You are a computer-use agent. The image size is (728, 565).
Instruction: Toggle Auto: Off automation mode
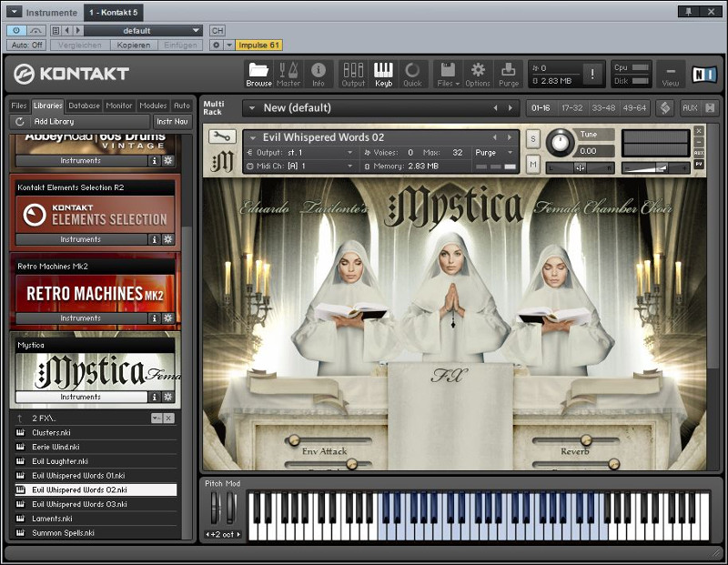pos(27,45)
